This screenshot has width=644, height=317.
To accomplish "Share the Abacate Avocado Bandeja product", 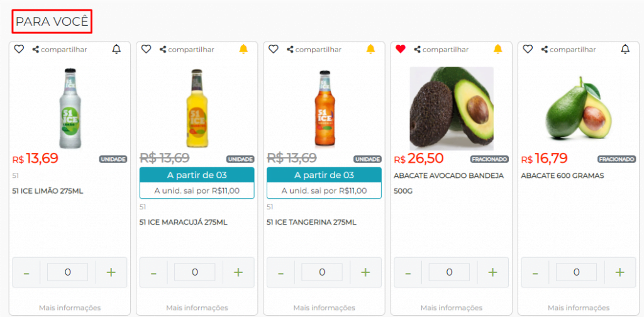I will click(x=441, y=49).
